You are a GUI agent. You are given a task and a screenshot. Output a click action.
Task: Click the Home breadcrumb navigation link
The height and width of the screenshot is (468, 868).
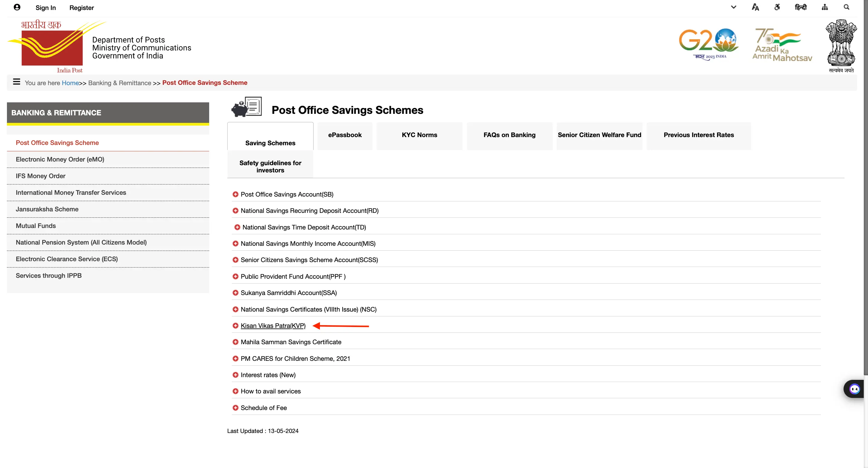click(x=70, y=82)
